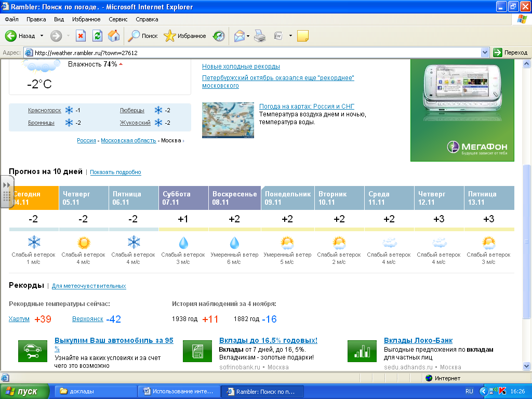Image resolution: width=532 pixels, height=399 pixels.
Task: Click the yellow note toolbar icon
Action: [x=303, y=36]
